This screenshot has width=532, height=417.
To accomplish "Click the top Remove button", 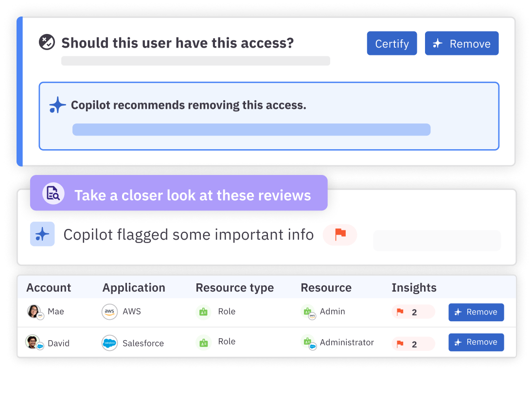I will pos(461,44).
